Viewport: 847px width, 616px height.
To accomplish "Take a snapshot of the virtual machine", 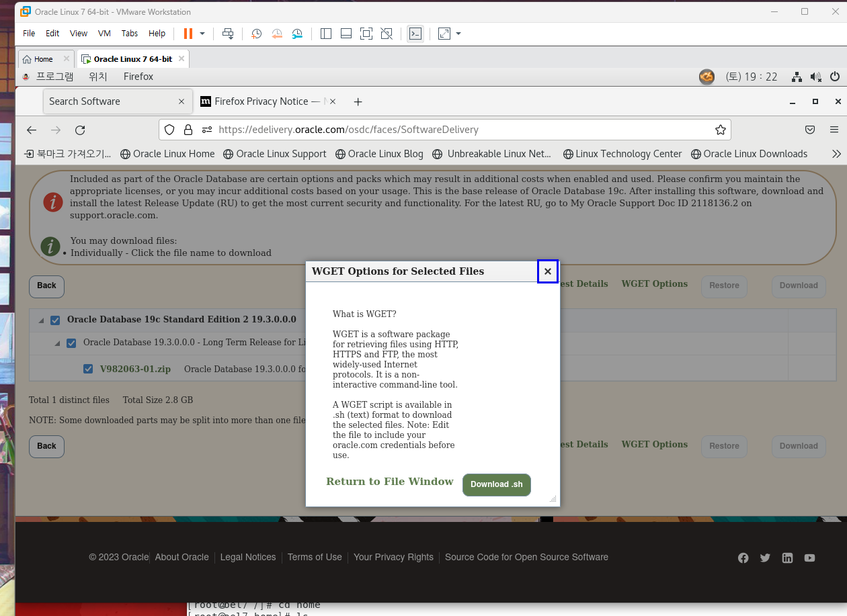I will 256,34.
